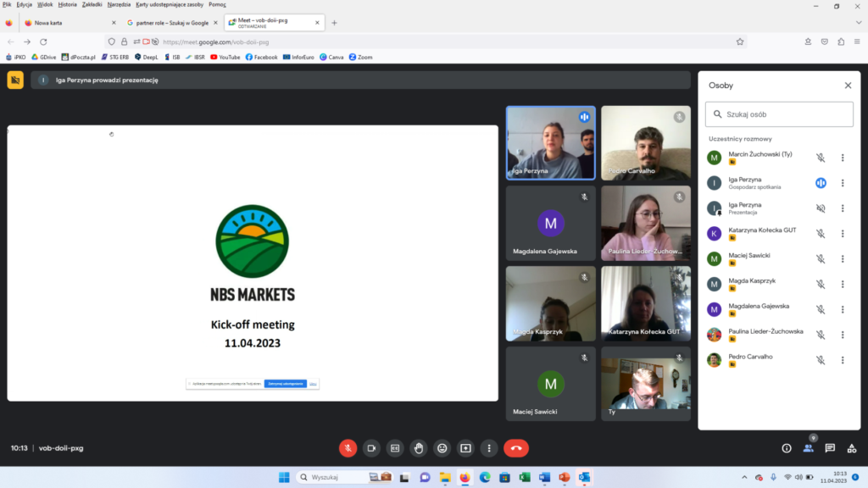868x488 pixels.
Task: Open Firefox extensions puzzle icon
Action: click(x=841, y=42)
